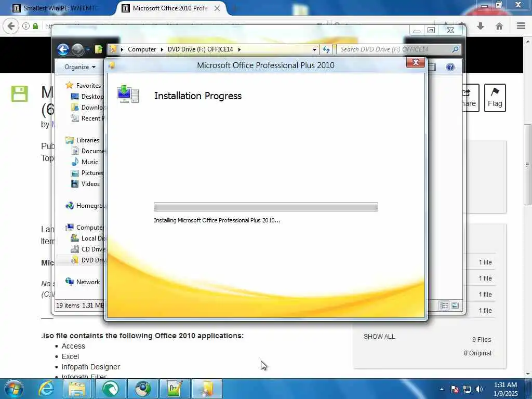
Task: Click the 8 Original link
Action: tap(477, 353)
